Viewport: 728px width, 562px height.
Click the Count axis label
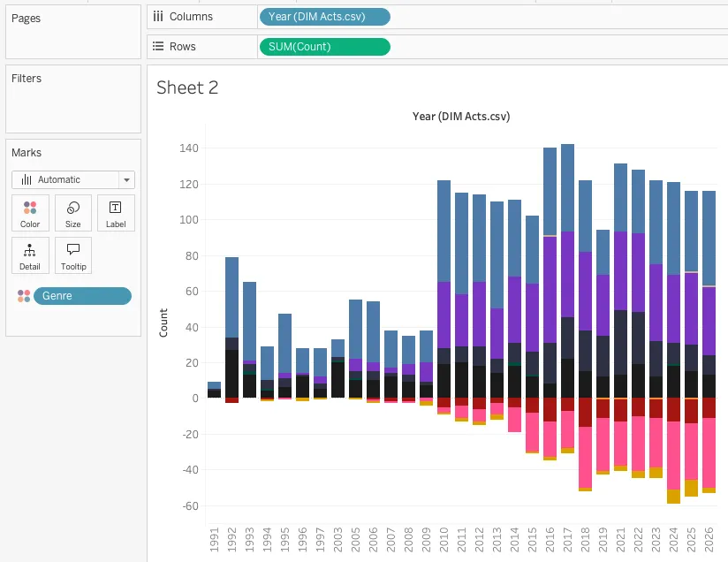(x=163, y=323)
